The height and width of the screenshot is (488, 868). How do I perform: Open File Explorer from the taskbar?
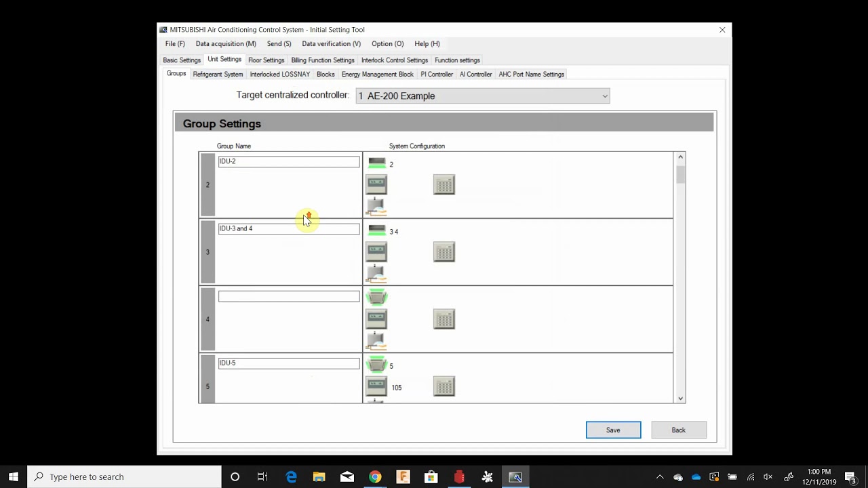pos(319,476)
